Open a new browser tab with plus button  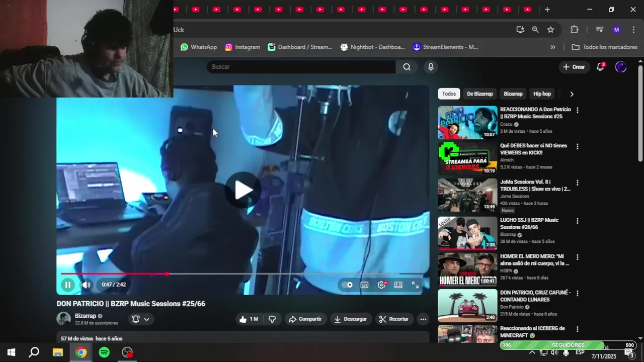pos(547,10)
